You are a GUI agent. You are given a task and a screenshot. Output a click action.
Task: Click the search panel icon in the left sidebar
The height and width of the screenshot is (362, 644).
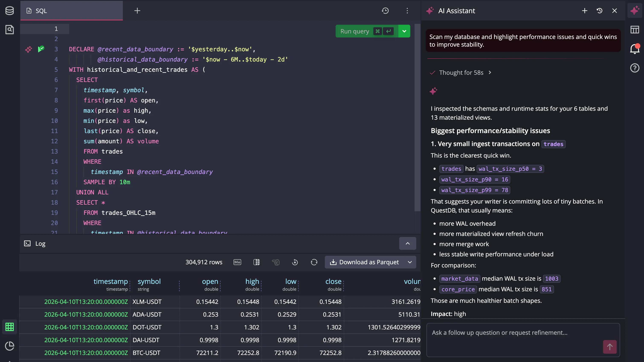[x=10, y=30]
